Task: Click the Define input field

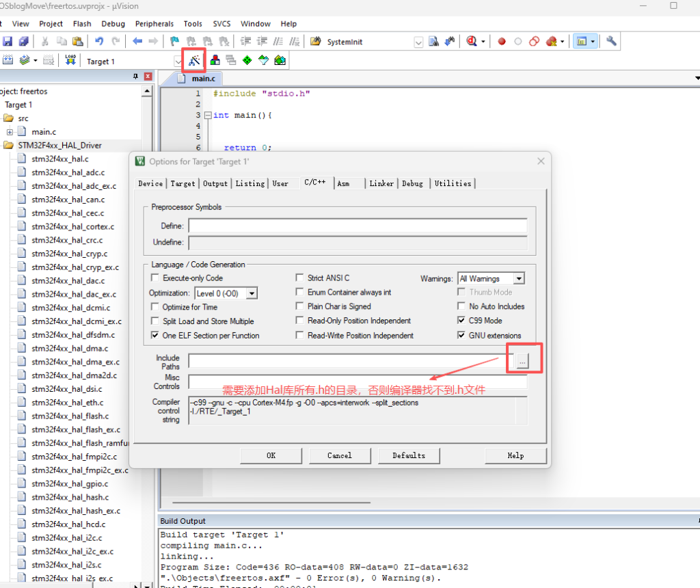Action: click(x=358, y=226)
